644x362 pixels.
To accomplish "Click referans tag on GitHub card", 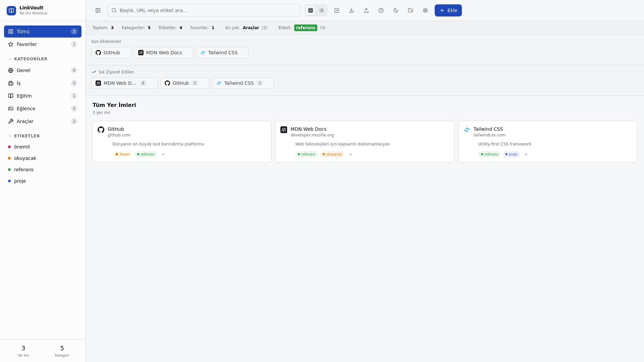I will pyautogui.click(x=146, y=155).
